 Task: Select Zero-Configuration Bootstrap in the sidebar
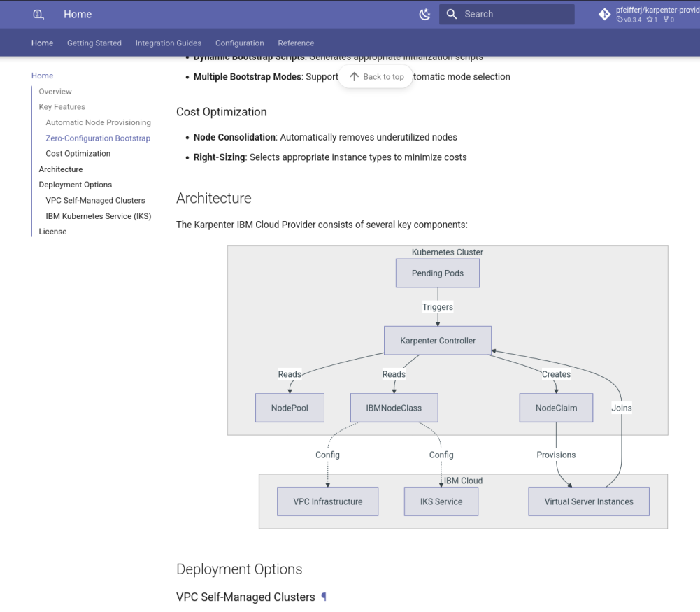[98, 138]
